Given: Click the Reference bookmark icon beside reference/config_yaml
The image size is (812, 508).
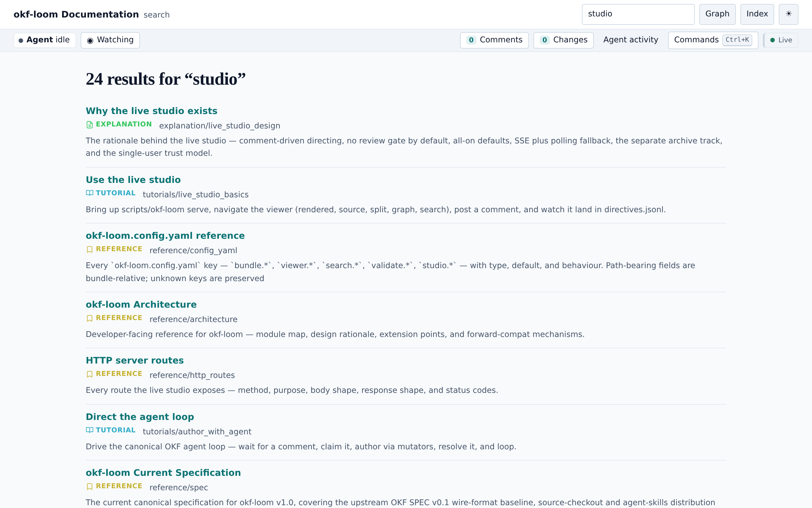Looking at the screenshot, I should 89,249.
